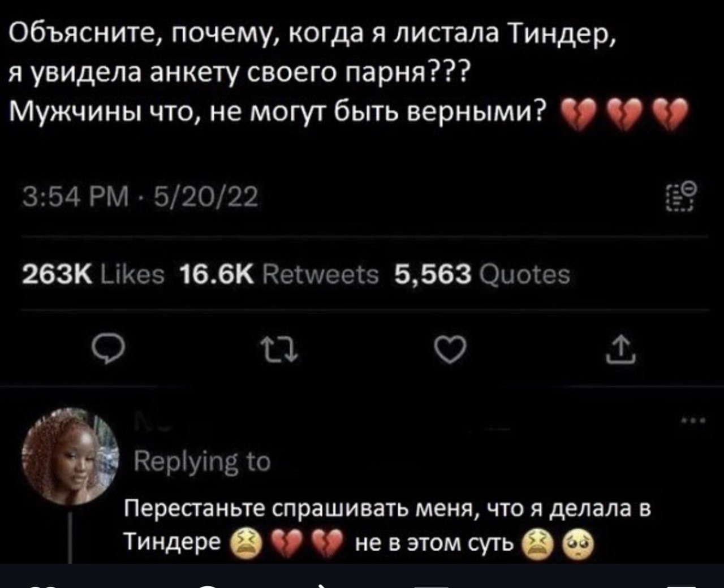Image resolution: width=724 pixels, height=588 pixels.
Task: Click the Replying to label
Action: pyautogui.click(x=202, y=462)
